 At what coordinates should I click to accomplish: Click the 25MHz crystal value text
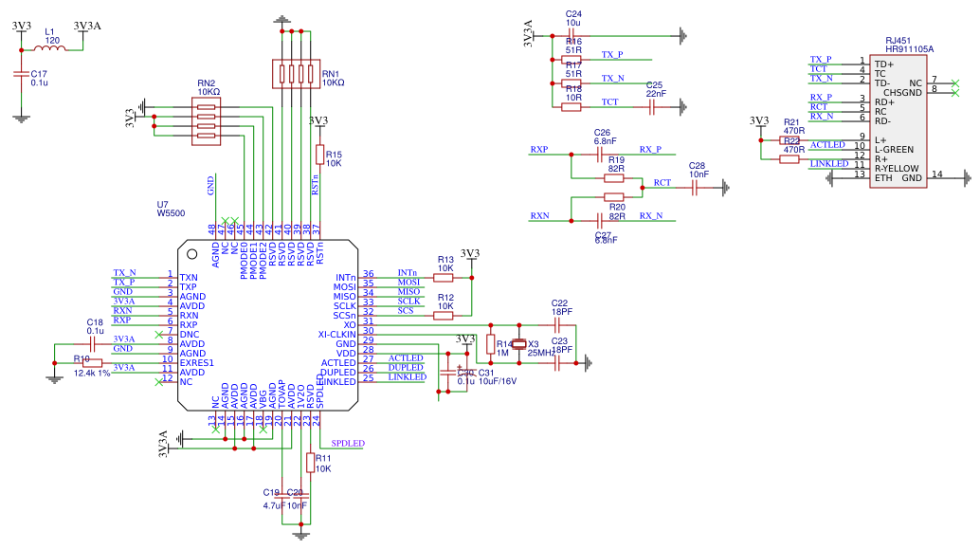point(540,353)
